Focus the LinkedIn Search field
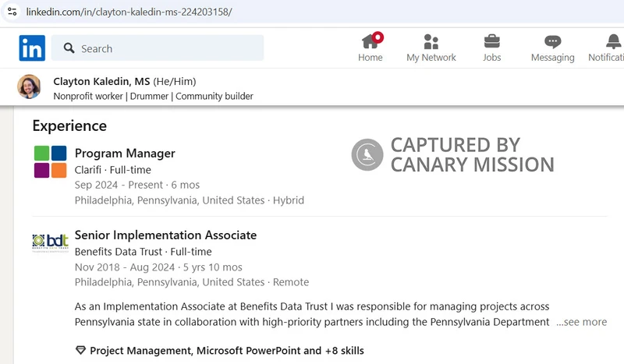624x364 pixels. [158, 48]
